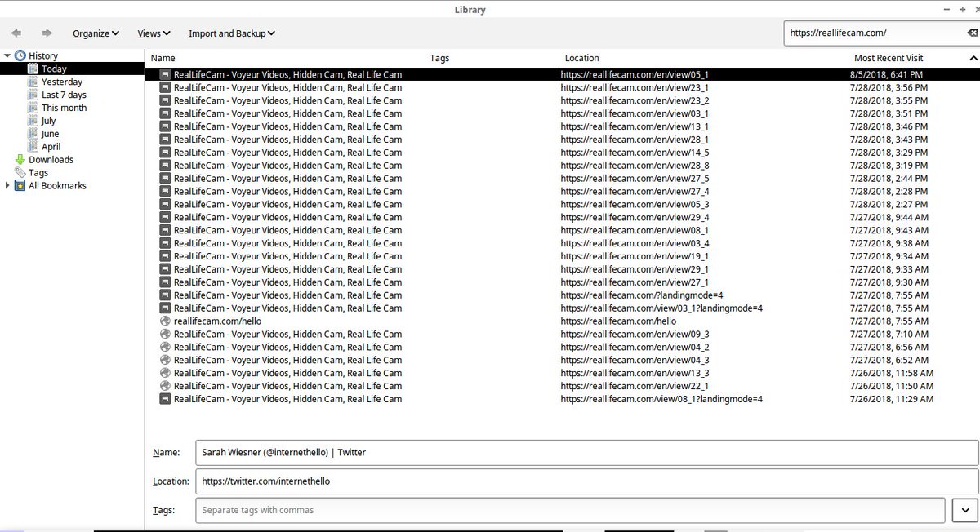Select the row with location view/19_1

point(562,256)
